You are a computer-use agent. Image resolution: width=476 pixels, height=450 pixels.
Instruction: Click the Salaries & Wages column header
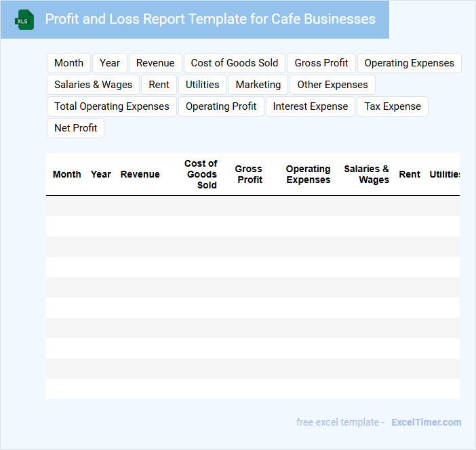[366, 174]
